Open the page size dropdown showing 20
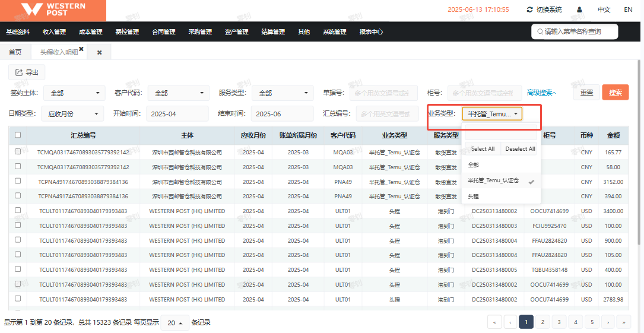The image size is (644, 333). pyautogui.click(x=175, y=323)
